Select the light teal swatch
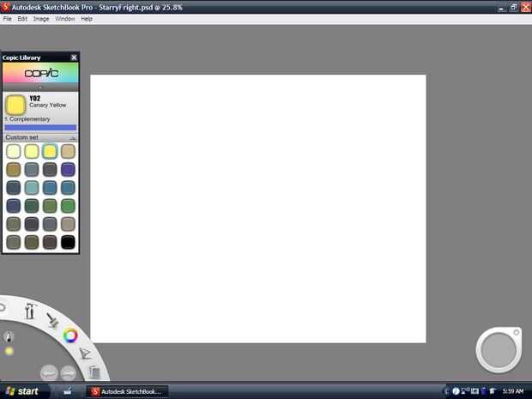 point(32,188)
